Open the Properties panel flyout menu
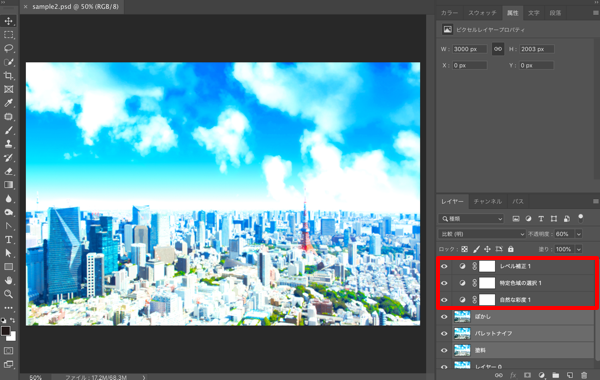Viewport: 600px width, 380px height. point(595,13)
